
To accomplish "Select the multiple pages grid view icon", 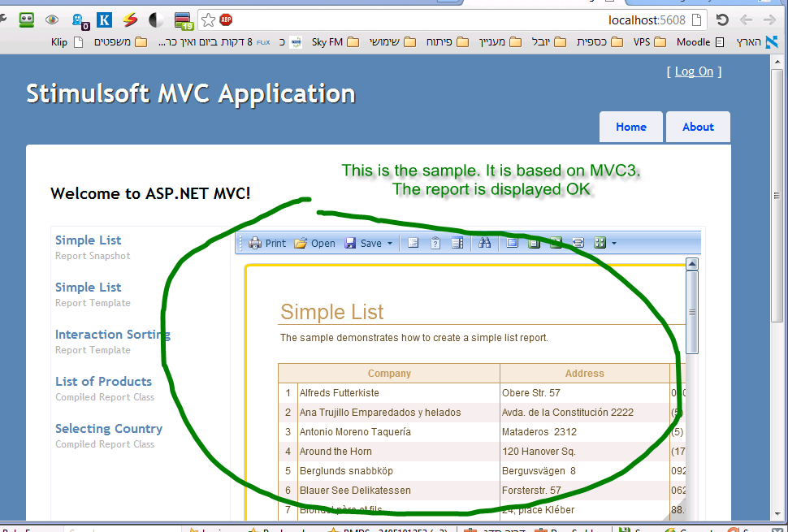I will point(600,243).
